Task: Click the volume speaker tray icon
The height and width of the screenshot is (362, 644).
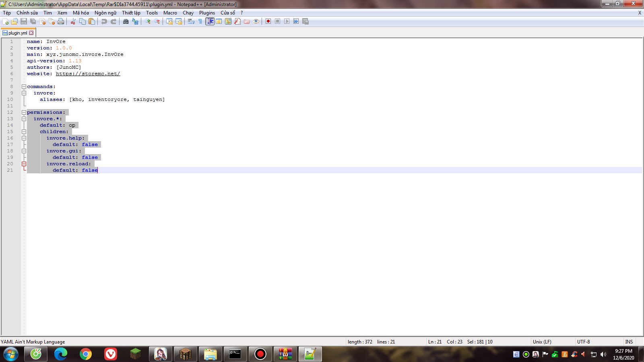Action: coord(603,354)
